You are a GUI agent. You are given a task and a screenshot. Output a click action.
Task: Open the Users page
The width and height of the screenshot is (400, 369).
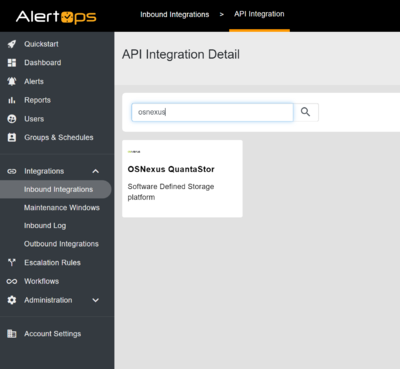point(34,119)
